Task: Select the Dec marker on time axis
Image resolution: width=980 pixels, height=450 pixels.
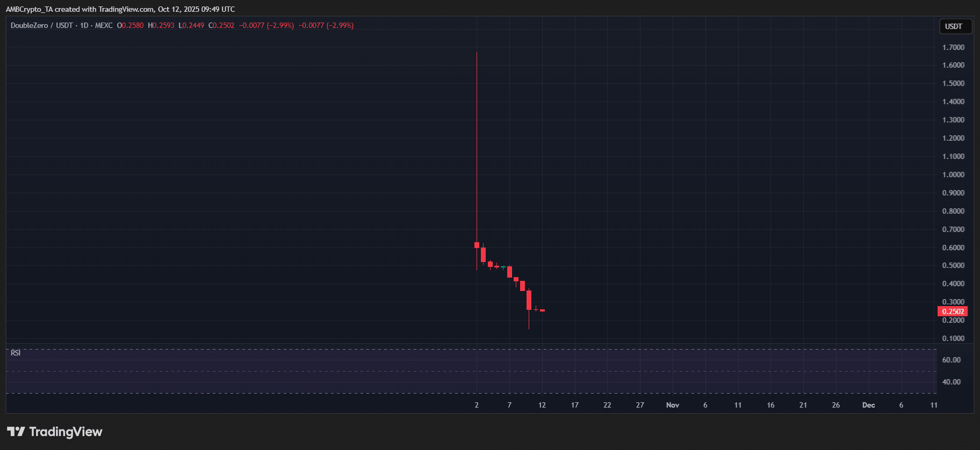Action: (868, 405)
